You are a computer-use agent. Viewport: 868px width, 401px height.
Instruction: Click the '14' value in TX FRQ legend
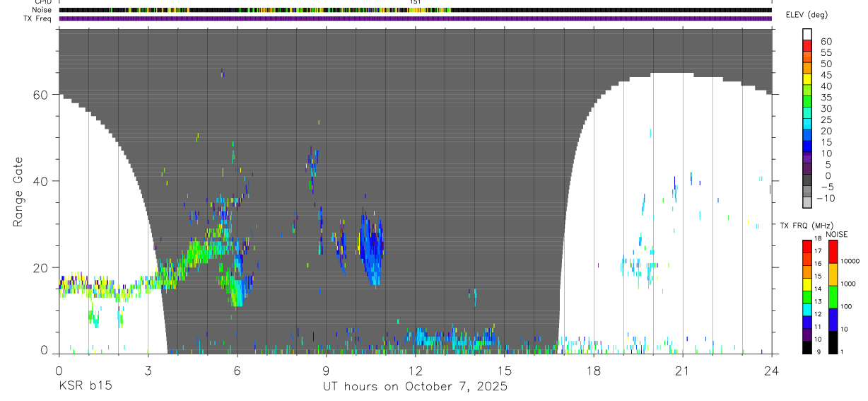(x=818, y=289)
